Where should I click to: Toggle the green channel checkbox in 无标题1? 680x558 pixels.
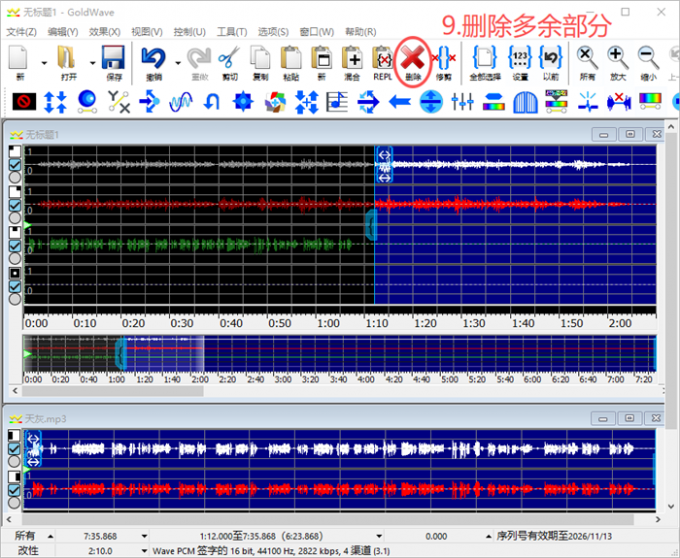[15, 245]
